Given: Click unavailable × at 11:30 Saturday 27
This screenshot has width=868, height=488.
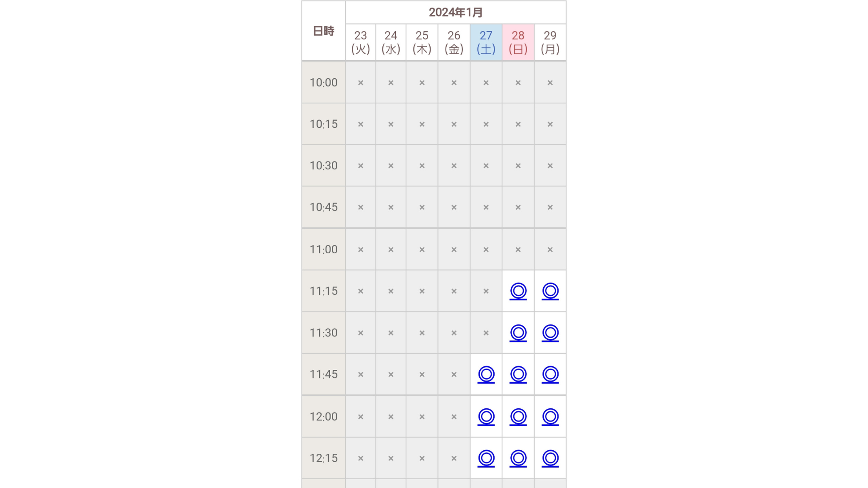Looking at the screenshot, I should pos(486,333).
